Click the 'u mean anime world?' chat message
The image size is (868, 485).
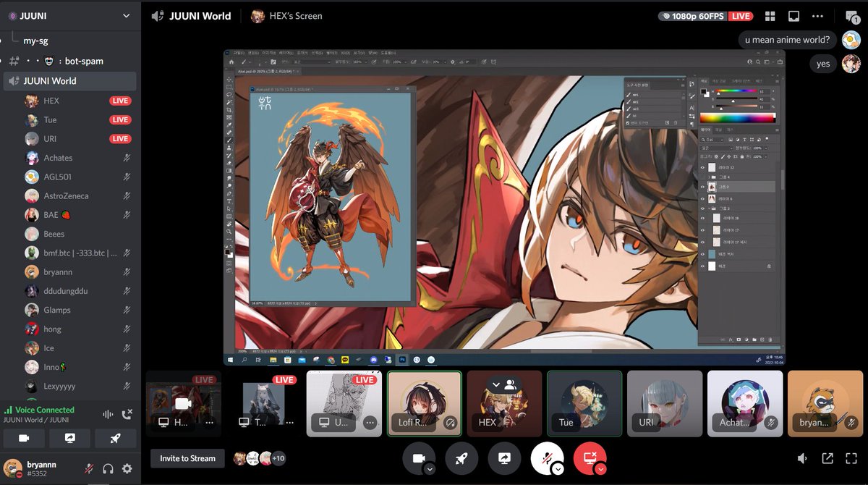tap(787, 40)
